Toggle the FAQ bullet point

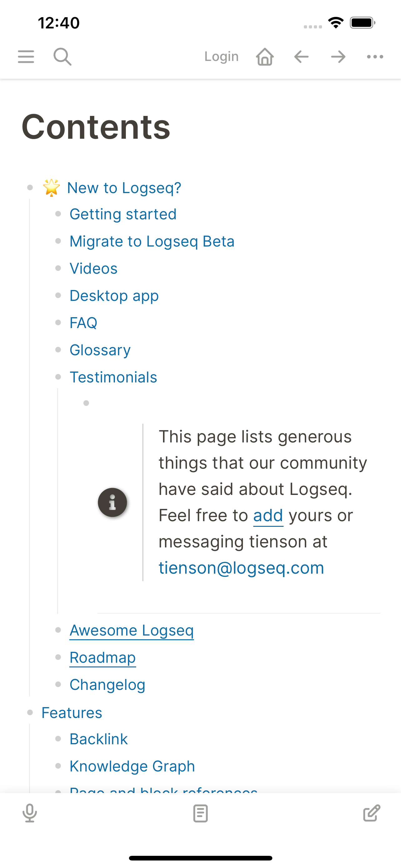coord(58,323)
